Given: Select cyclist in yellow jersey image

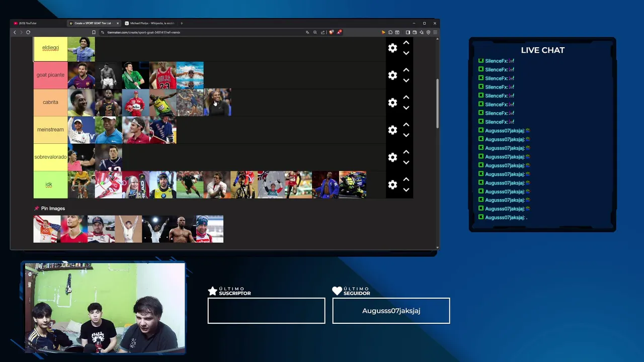Looking at the screenshot, I should [x=81, y=185].
